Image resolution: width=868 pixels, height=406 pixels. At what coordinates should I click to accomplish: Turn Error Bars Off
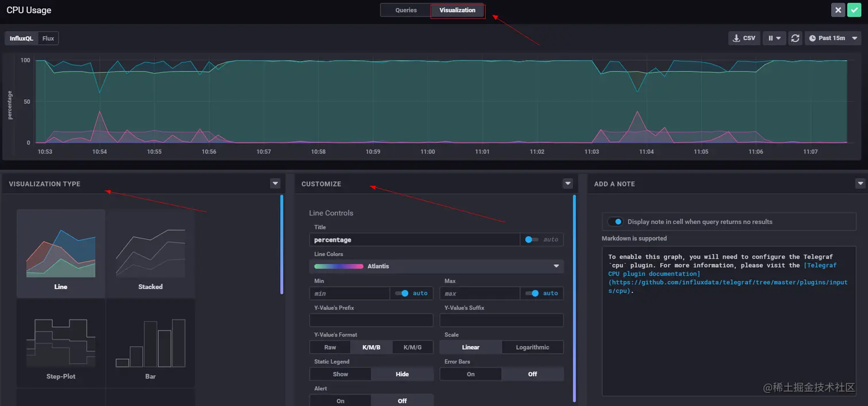tap(533, 374)
